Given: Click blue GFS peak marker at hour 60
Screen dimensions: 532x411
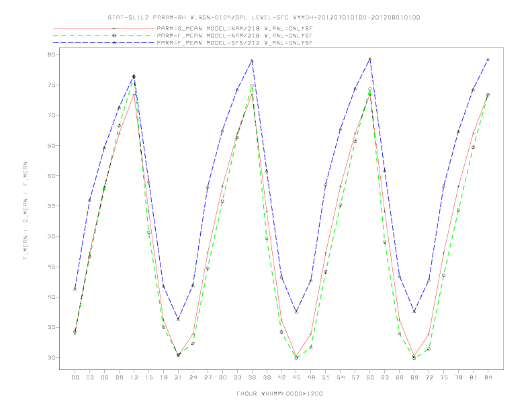Looking at the screenshot, I should coord(370,59).
